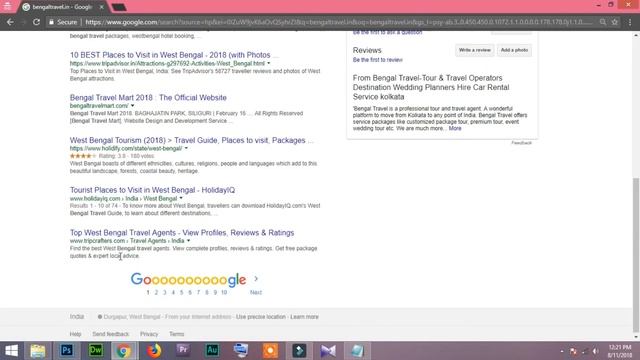Open the Privacy footer link
Viewport: 640px width, 360px height.
[149, 334]
